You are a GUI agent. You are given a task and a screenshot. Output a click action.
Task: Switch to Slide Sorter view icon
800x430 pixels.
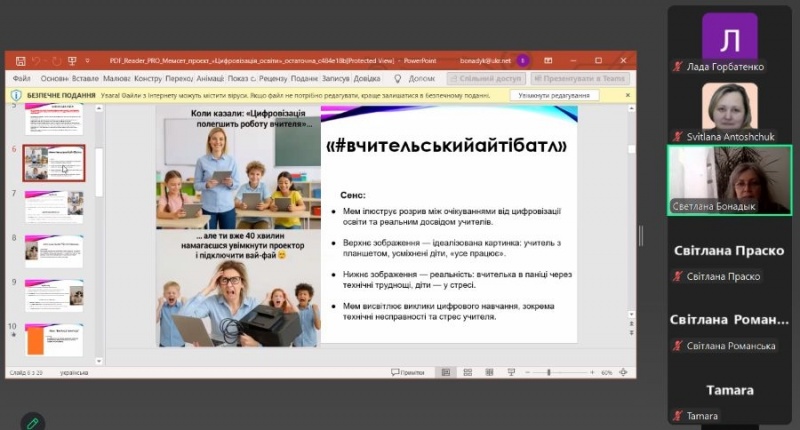[467, 372]
